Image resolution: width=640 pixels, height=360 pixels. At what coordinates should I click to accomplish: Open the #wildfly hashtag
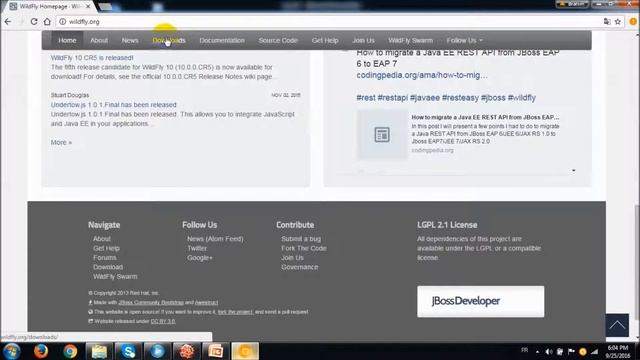[522, 98]
